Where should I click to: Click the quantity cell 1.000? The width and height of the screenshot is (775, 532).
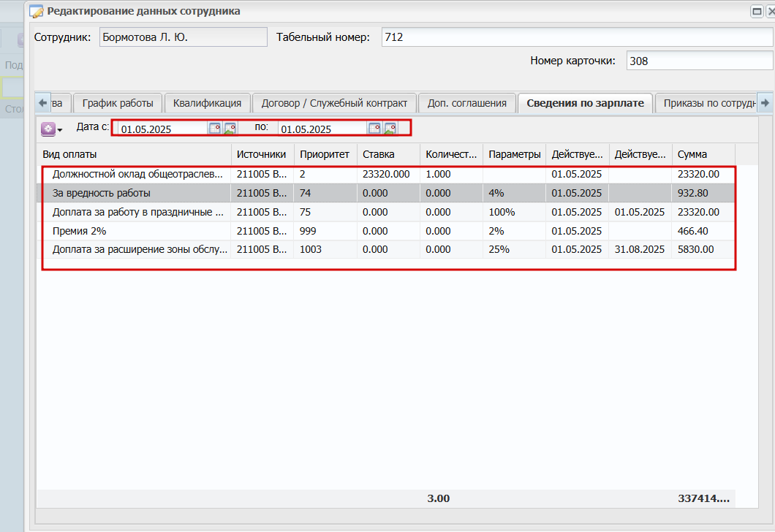coord(451,174)
